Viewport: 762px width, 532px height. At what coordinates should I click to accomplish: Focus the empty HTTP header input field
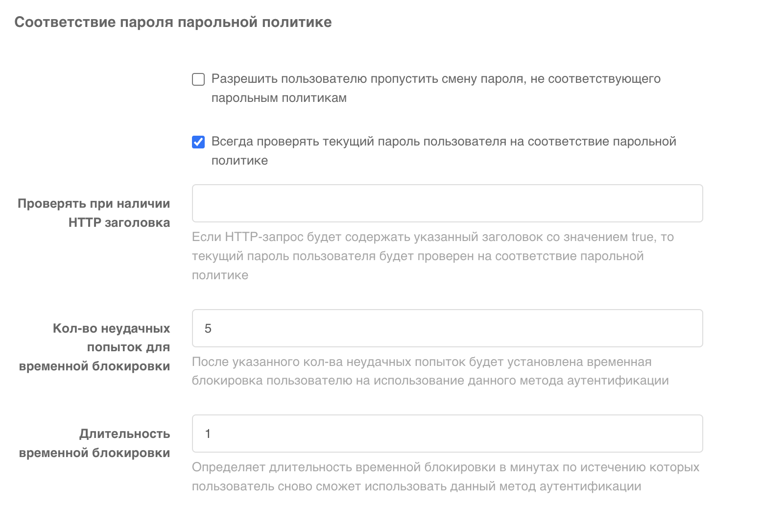pos(447,203)
